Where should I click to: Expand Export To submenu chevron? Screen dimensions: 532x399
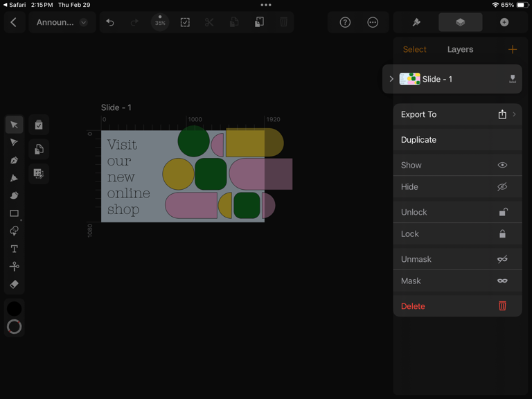click(515, 115)
